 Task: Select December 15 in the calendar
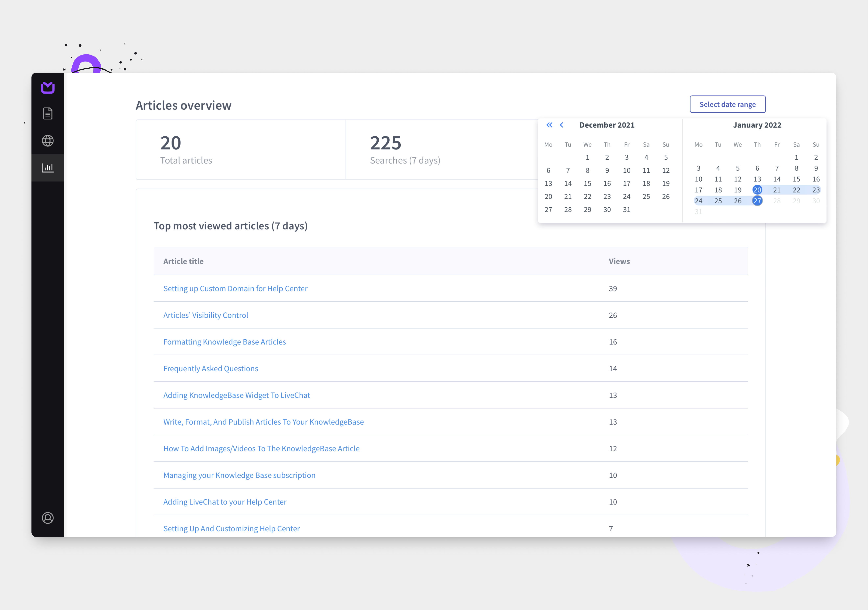587,183
